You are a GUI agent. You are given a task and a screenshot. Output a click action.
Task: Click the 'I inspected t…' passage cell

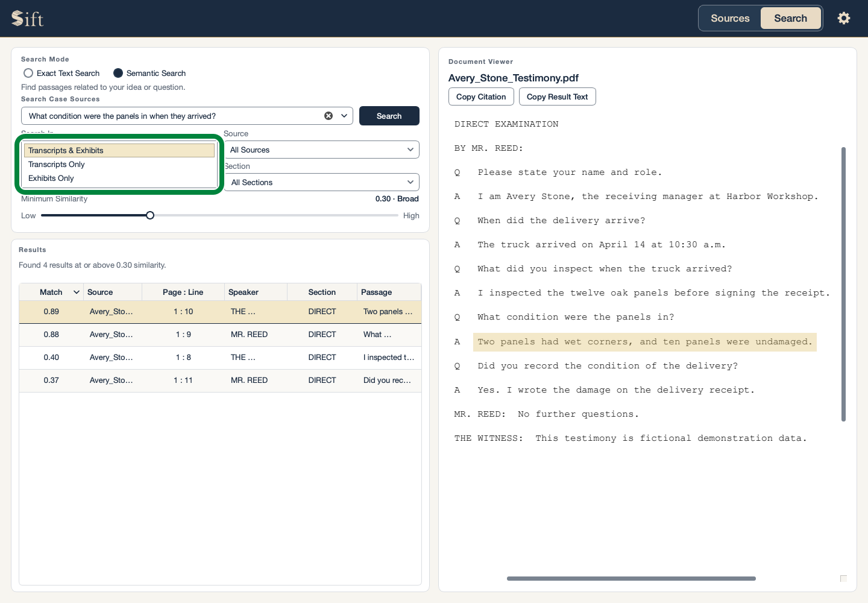389,358
